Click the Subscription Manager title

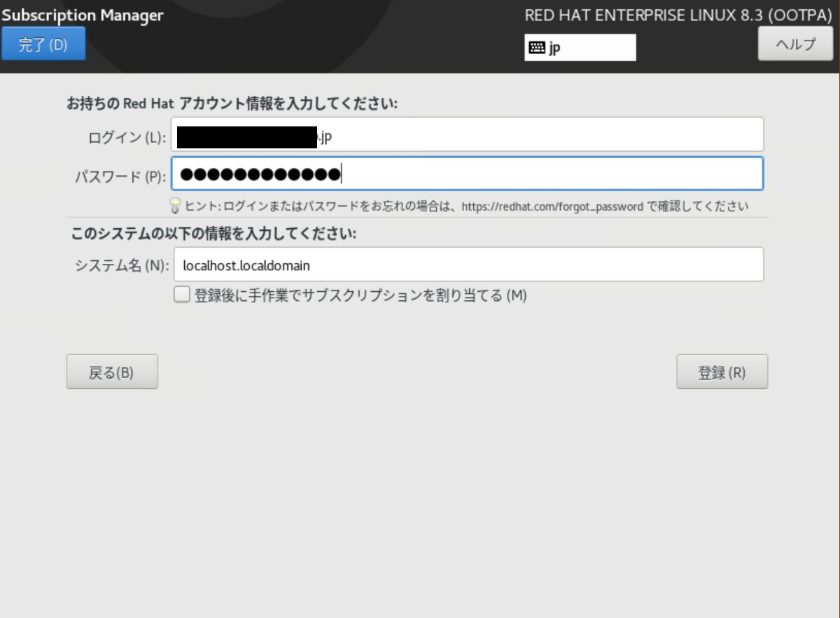[x=83, y=15]
